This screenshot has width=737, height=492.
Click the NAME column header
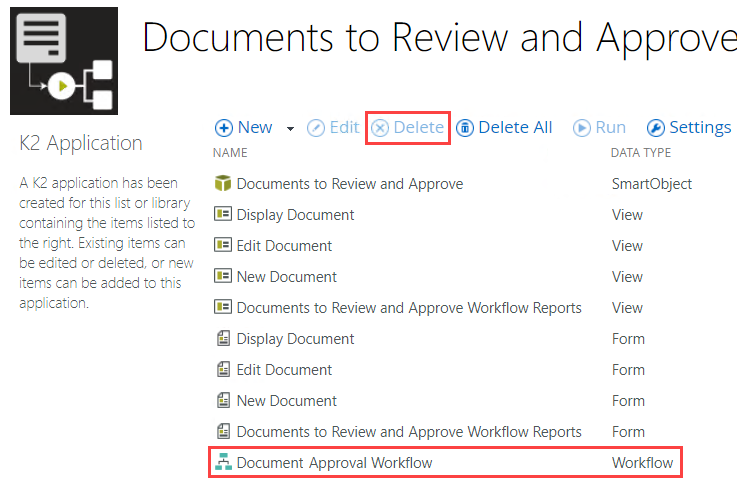point(230,153)
